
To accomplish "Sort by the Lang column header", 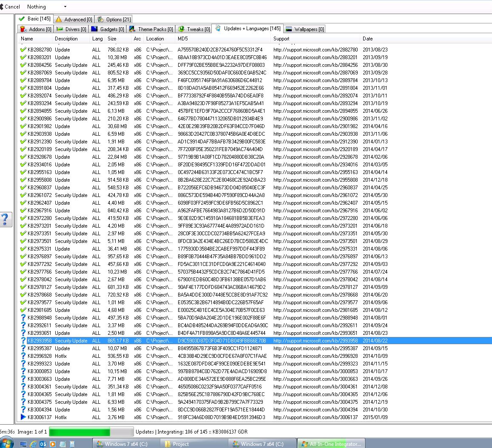I will click(97, 39).
